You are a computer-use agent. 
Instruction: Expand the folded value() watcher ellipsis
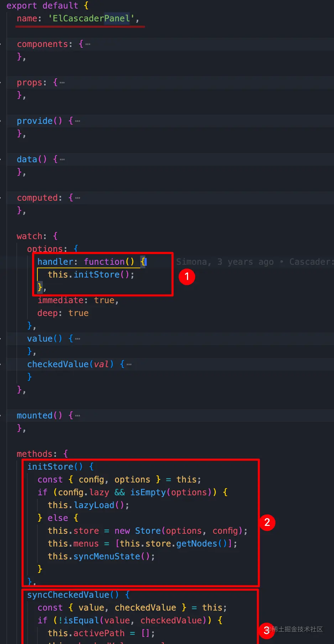click(x=78, y=339)
